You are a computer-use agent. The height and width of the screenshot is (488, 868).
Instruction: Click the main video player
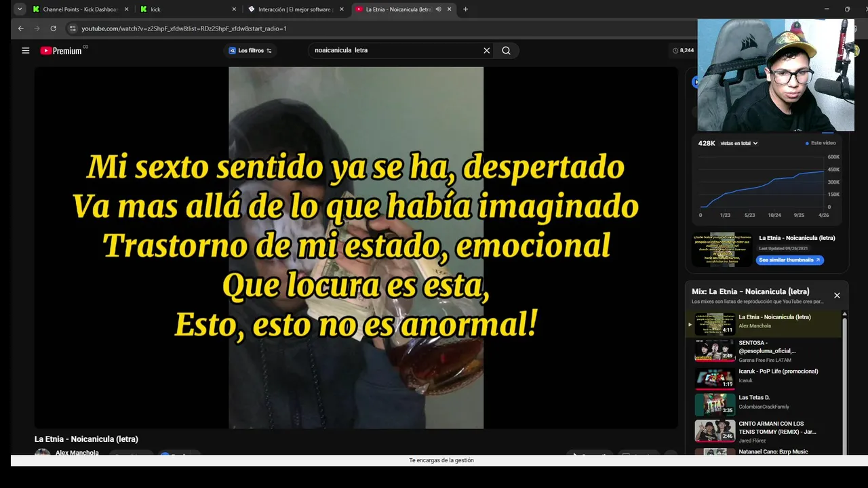point(356,247)
